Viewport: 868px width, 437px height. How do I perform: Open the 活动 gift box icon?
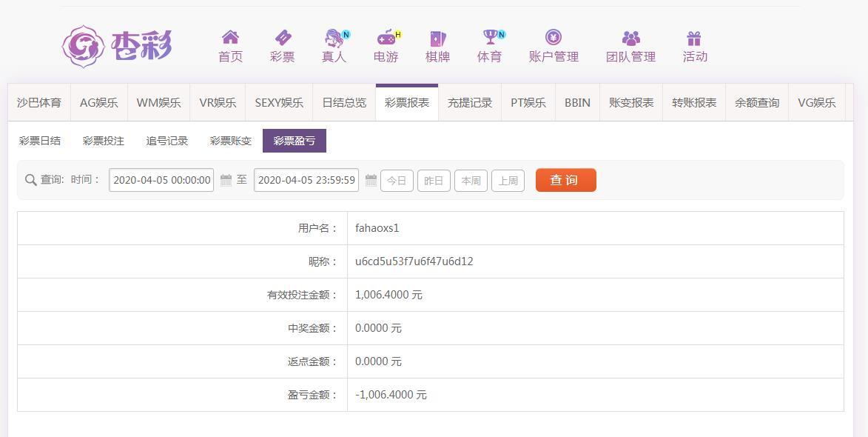[x=694, y=38]
